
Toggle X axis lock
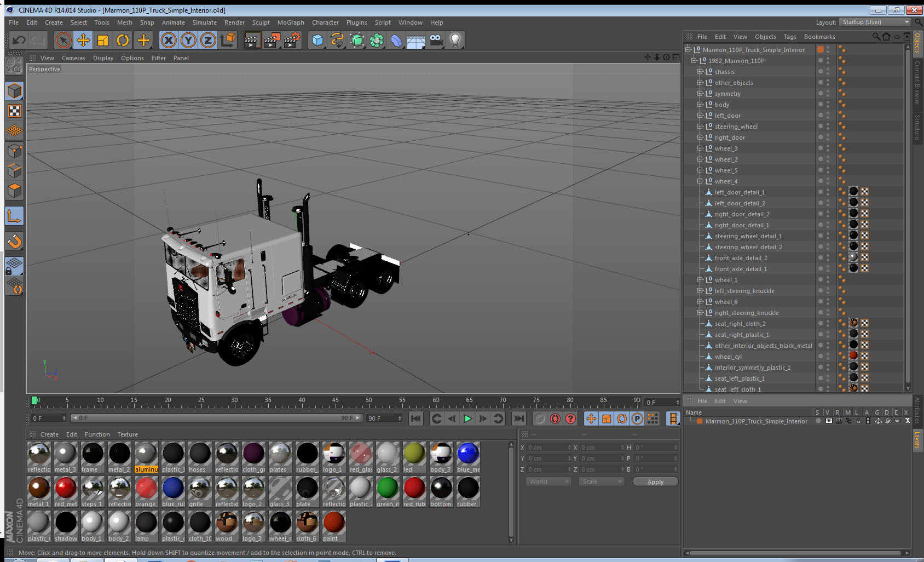(169, 40)
